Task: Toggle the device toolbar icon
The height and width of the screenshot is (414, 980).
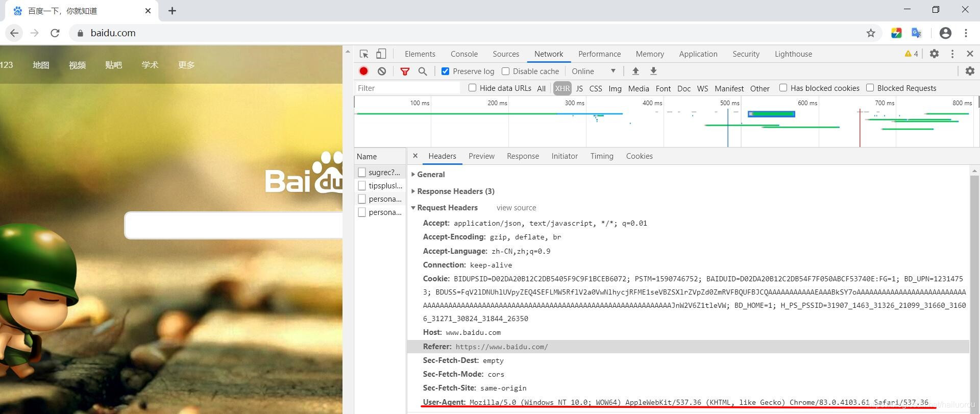Action: click(381, 54)
